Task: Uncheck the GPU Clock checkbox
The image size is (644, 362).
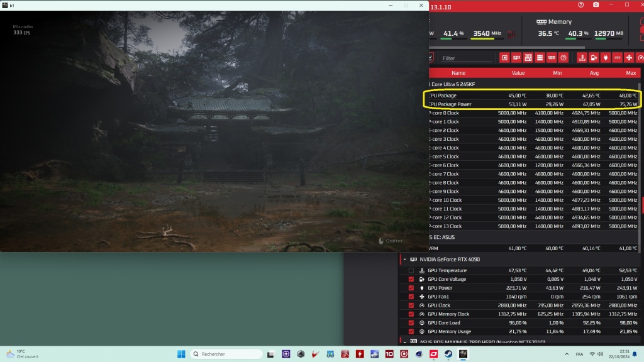Action: point(411,305)
